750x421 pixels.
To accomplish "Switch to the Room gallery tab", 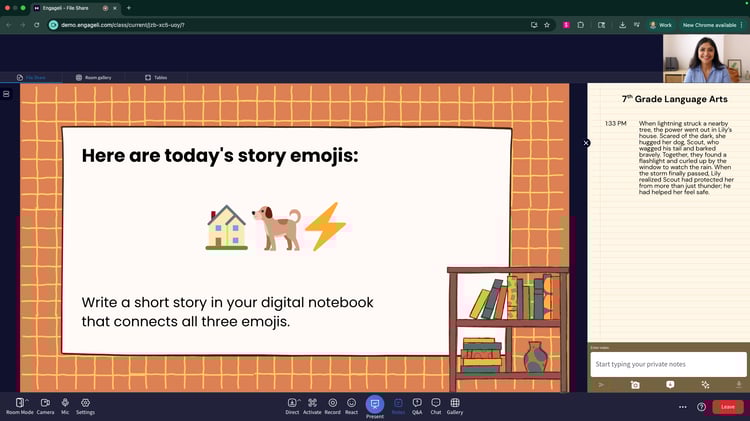I will coord(93,77).
